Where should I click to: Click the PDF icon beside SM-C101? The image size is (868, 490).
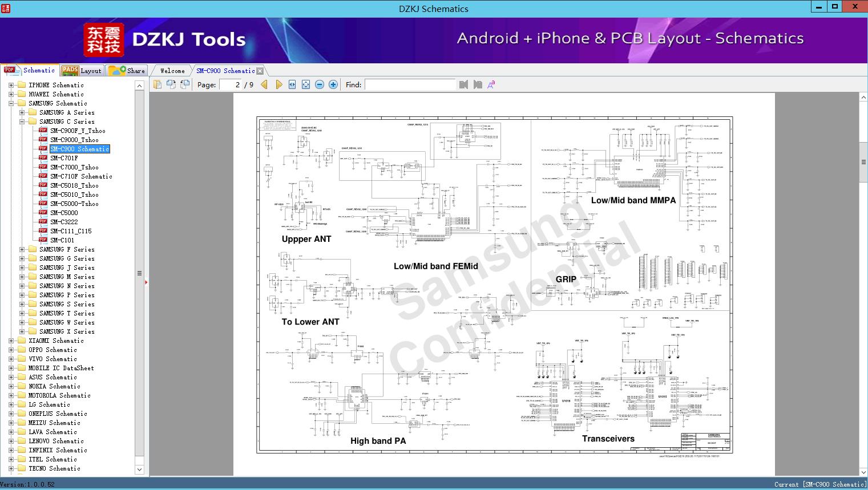(43, 240)
